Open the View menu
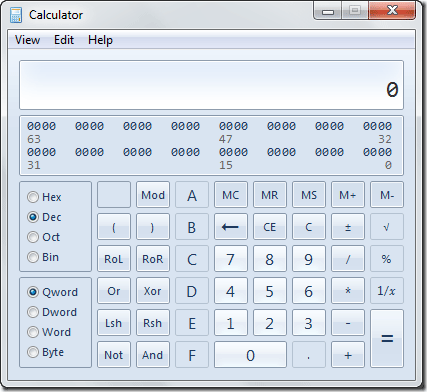427x392 pixels. 28,40
